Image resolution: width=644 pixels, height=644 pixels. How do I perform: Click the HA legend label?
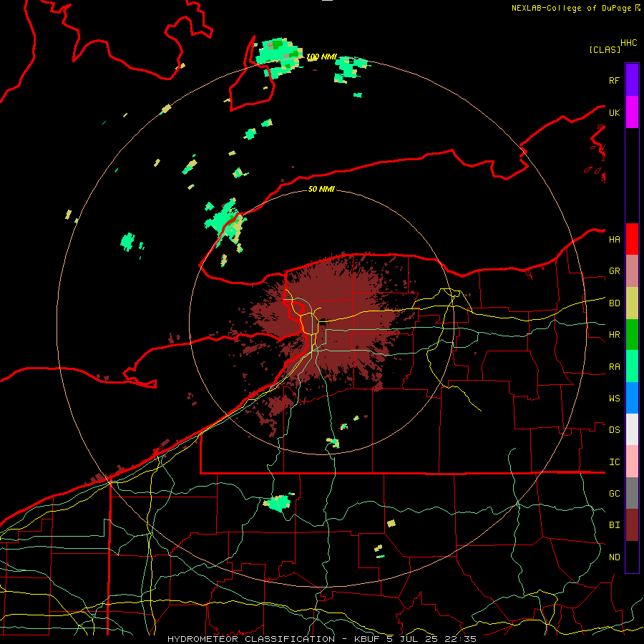[x=614, y=240]
